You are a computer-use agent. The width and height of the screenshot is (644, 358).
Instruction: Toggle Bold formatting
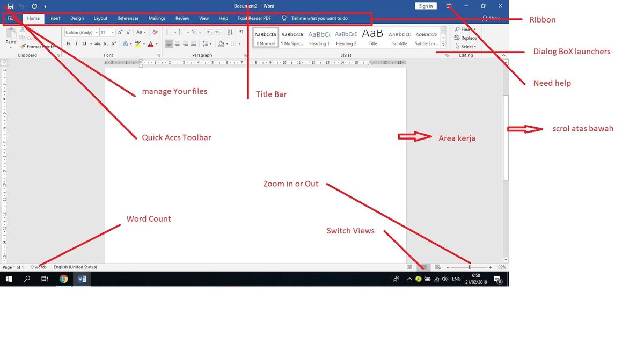coord(68,44)
